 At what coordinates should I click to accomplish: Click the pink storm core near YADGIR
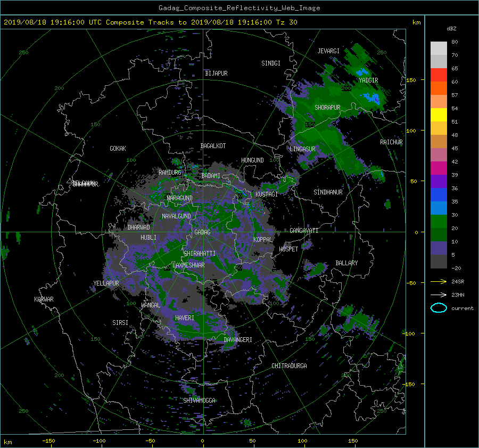[x=377, y=100]
